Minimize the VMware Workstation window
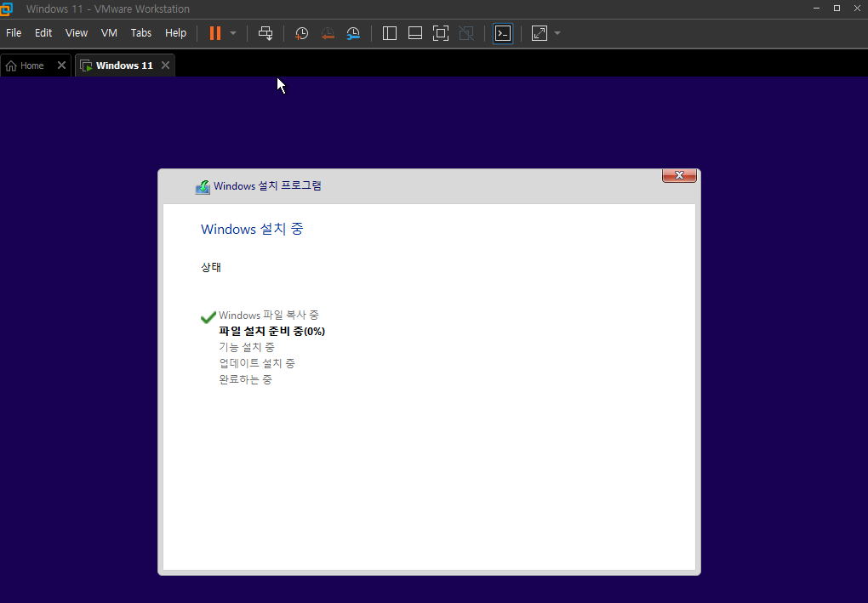 point(817,9)
